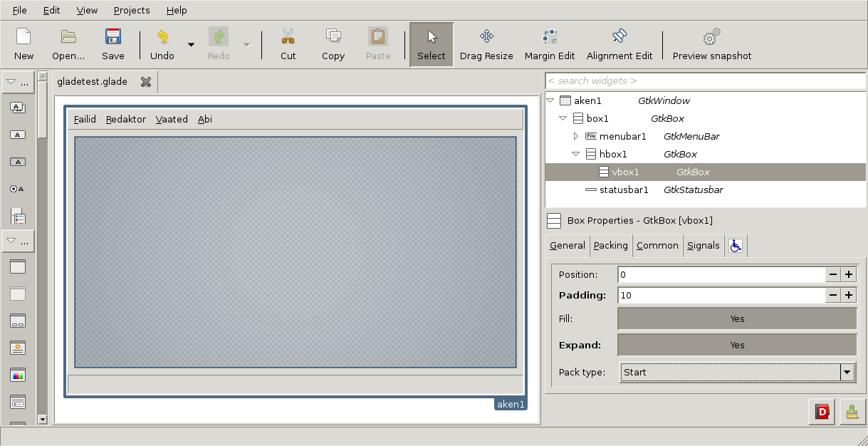Open the Devhelp documentation book icon
The width and height of the screenshot is (868, 446).
pyautogui.click(x=822, y=412)
